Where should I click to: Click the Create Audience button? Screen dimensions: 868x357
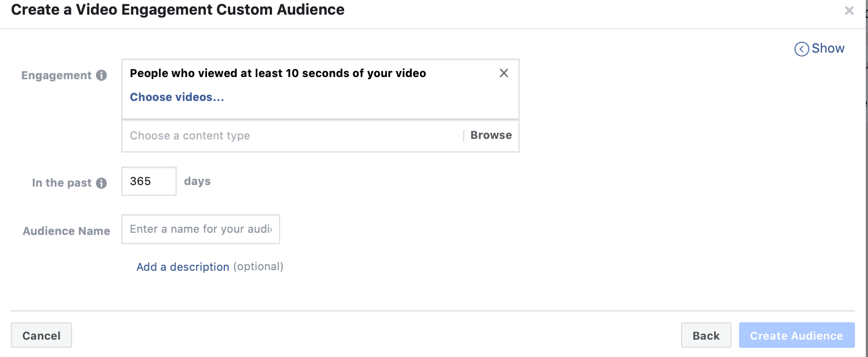pyautogui.click(x=796, y=335)
